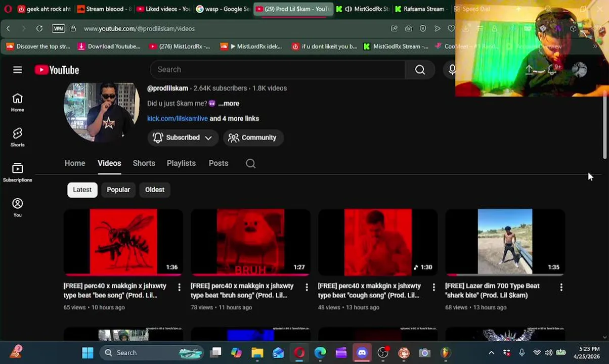Open Shorts in the left sidebar

tap(18, 137)
